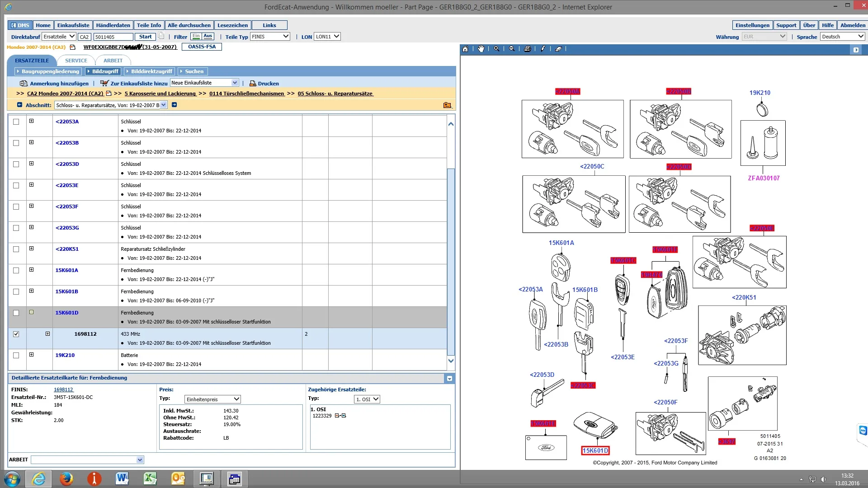
Task: Click the zoom in magnifier icon
Action: click(496, 49)
